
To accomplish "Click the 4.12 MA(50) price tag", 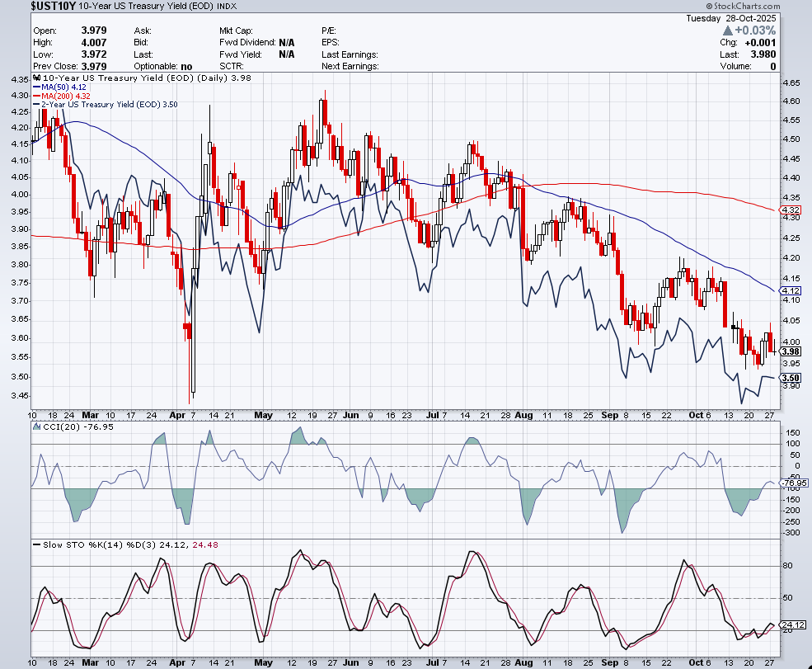I will (791, 291).
